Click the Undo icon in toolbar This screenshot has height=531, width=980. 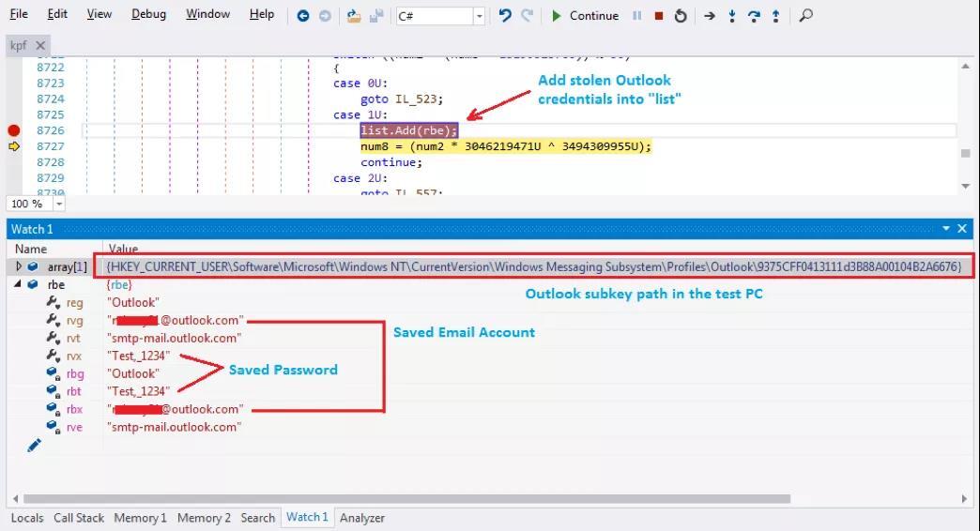click(x=505, y=16)
